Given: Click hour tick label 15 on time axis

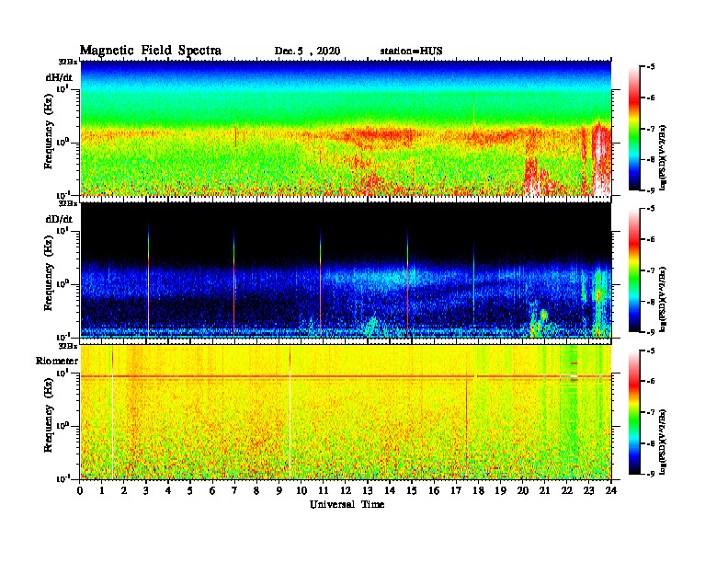Looking at the screenshot, I should (412, 490).
